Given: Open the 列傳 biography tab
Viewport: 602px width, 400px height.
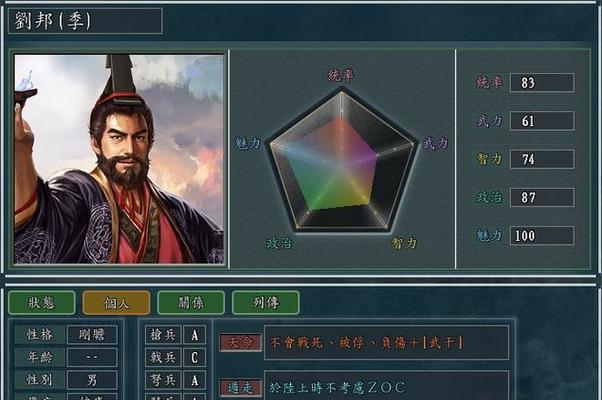Looking at the screenshot, I should (x=266, y=303).
